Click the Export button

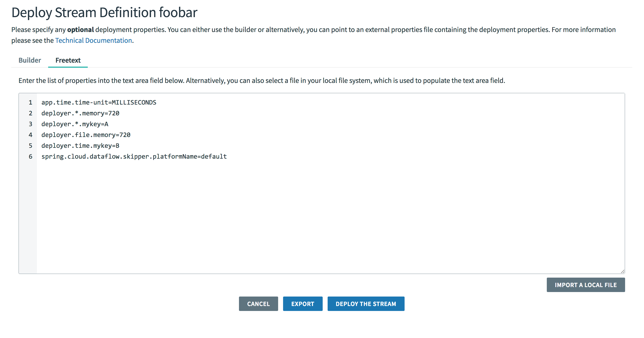302,304
